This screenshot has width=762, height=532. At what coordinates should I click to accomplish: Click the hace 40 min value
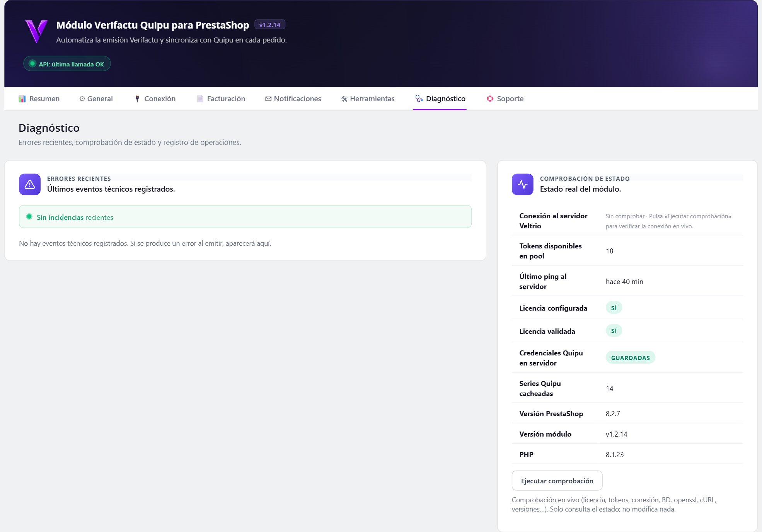click(x=624, y=282)
